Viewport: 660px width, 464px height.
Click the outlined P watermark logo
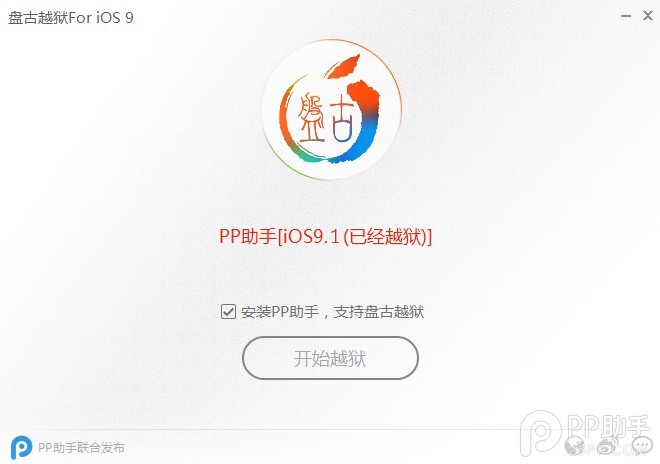pos(540,434)
